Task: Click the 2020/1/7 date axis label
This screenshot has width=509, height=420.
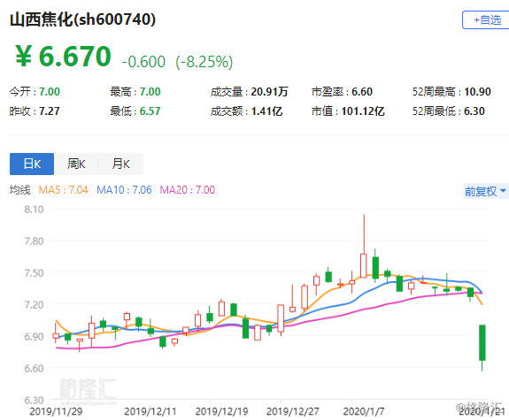Action: [x=364, y=411]
